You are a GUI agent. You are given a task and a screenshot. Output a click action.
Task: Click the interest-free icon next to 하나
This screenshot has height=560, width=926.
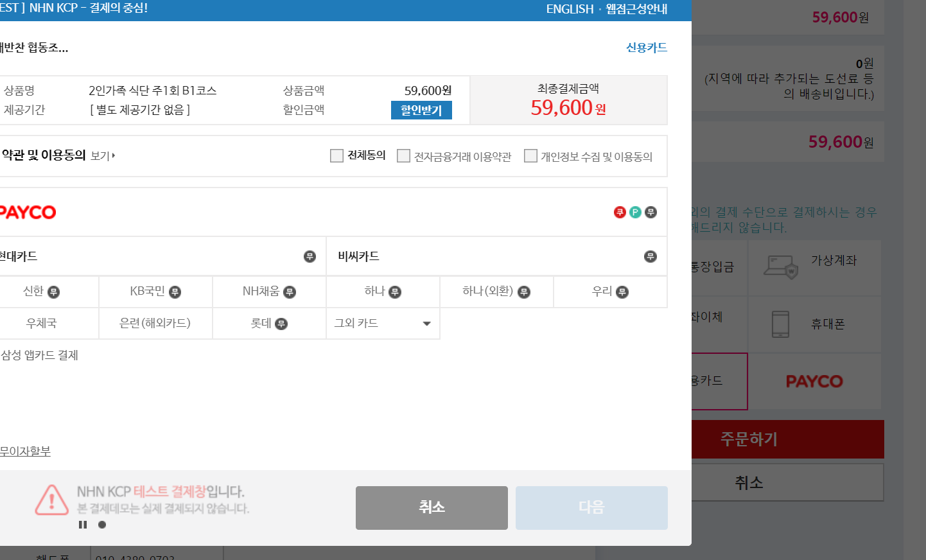click(x=395, y=292)
